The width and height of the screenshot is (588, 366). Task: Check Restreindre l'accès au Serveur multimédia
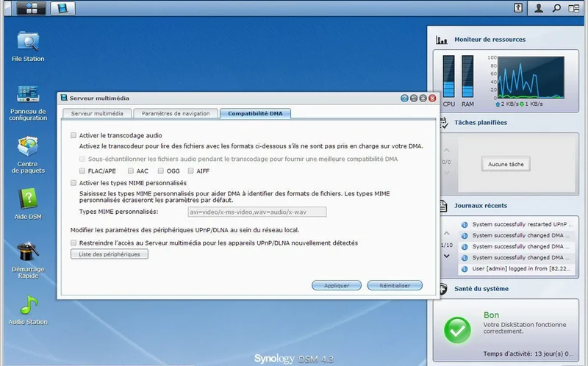point(73,243)
